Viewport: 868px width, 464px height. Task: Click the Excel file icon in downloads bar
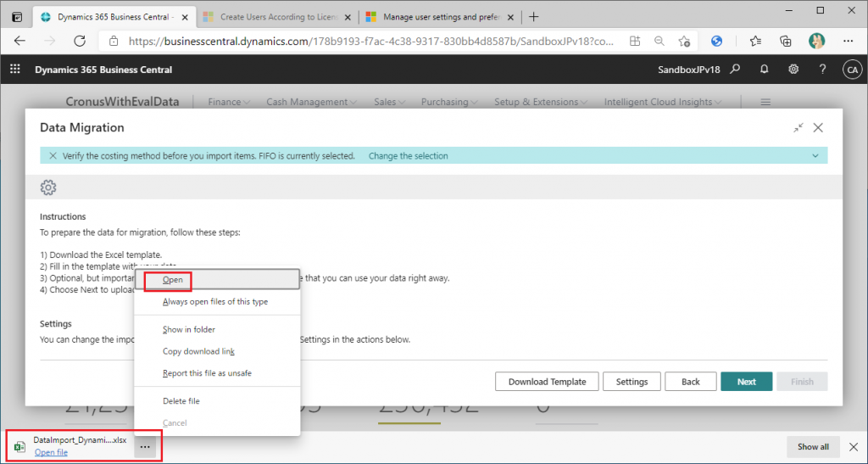tap(20, 446)
